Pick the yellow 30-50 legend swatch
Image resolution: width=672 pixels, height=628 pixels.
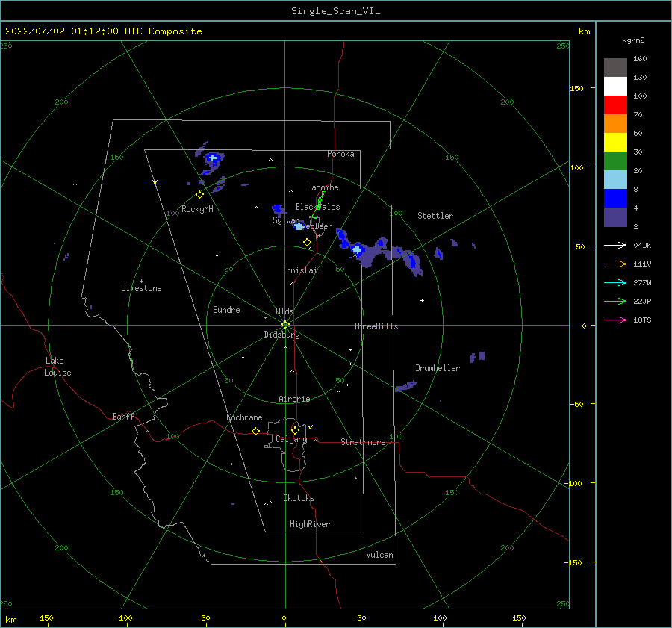tap(615, 143)
